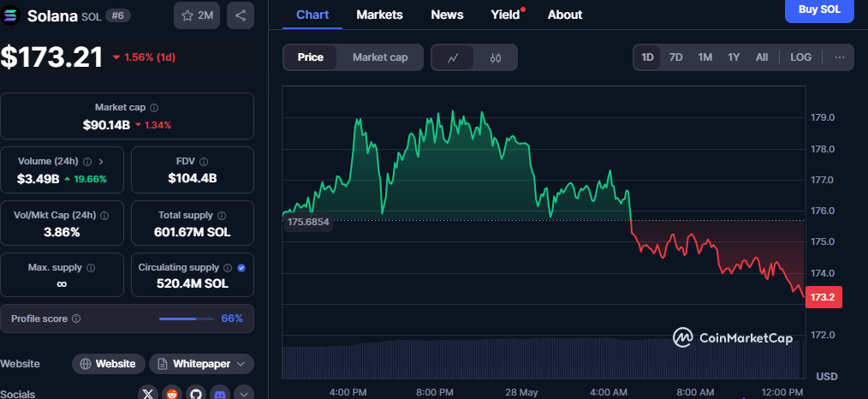Screen dimensions: 868x399
Task: Show Circulating supply info icon
Action: click(228, 268)
